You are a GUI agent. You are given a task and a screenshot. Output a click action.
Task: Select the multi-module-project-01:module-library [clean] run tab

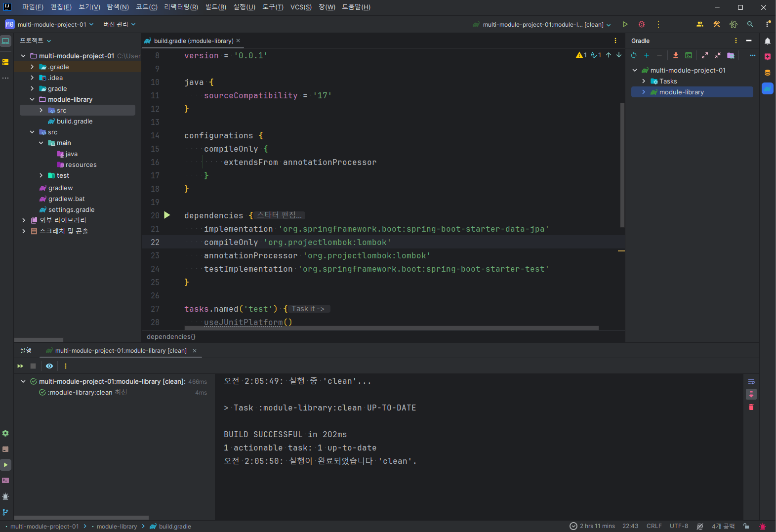point(121,351)
